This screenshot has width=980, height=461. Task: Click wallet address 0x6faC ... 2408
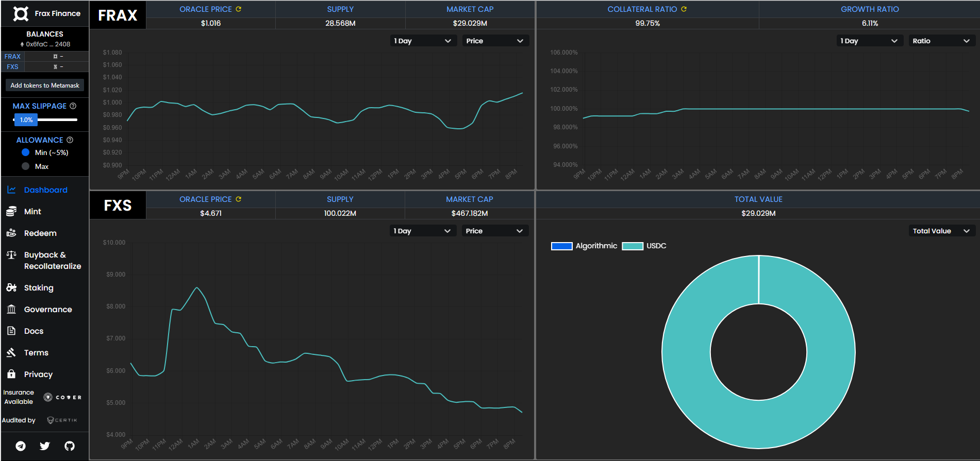coord(48,44)
